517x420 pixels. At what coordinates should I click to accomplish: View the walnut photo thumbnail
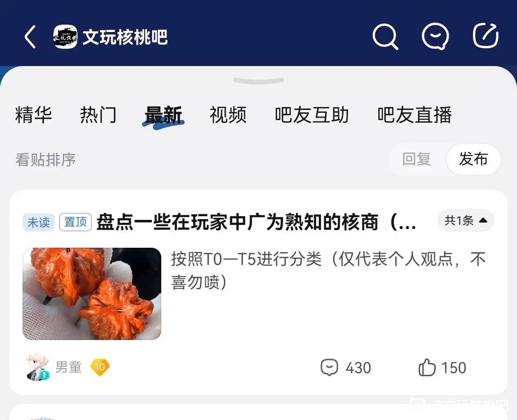click(92, 294)
